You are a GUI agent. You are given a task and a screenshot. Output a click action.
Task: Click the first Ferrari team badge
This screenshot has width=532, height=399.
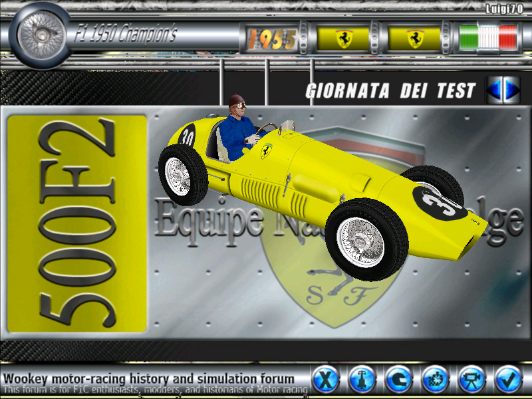[343, 39]
